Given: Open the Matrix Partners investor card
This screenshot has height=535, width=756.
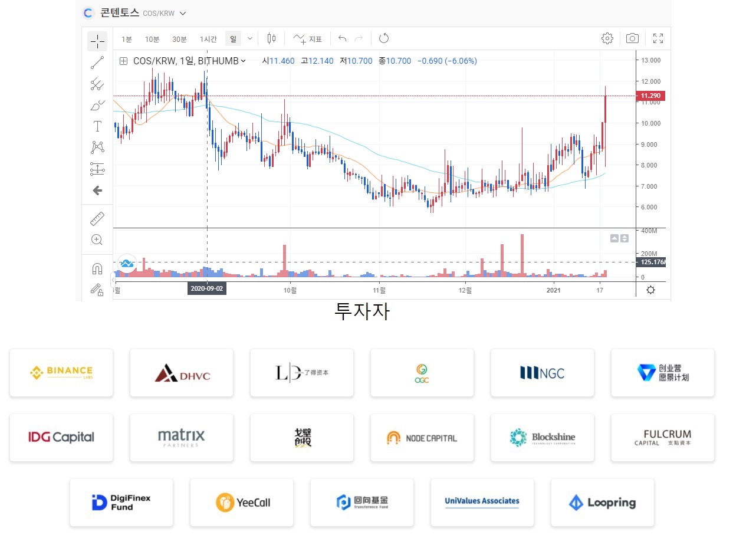Looking at the screenshot, I should pos(182,438).
